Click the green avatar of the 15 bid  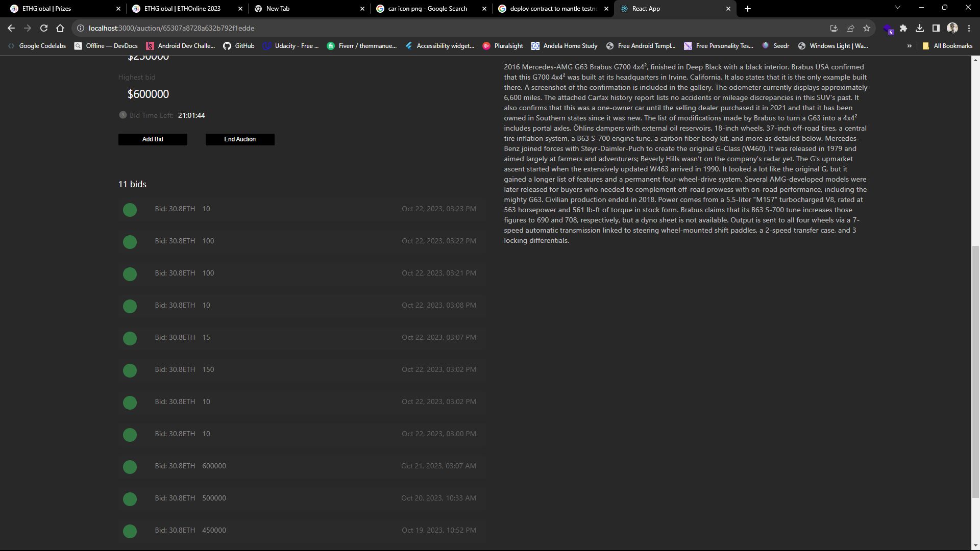130,338
